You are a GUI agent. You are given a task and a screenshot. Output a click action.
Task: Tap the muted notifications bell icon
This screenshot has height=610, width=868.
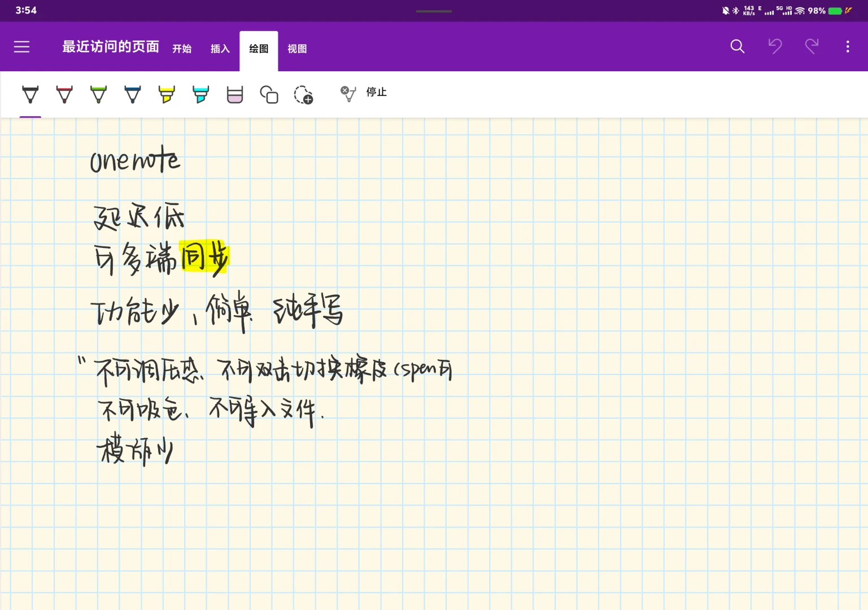pyautogui.click(x=726, y=11)
